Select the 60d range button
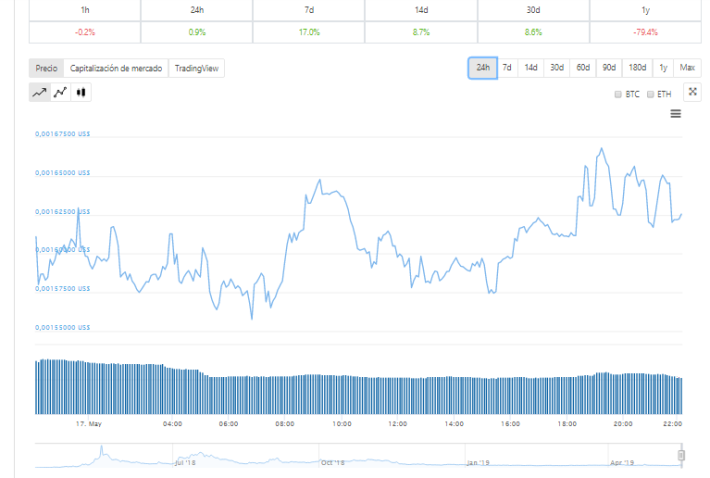Screen dimensions: 710x478 583,68
